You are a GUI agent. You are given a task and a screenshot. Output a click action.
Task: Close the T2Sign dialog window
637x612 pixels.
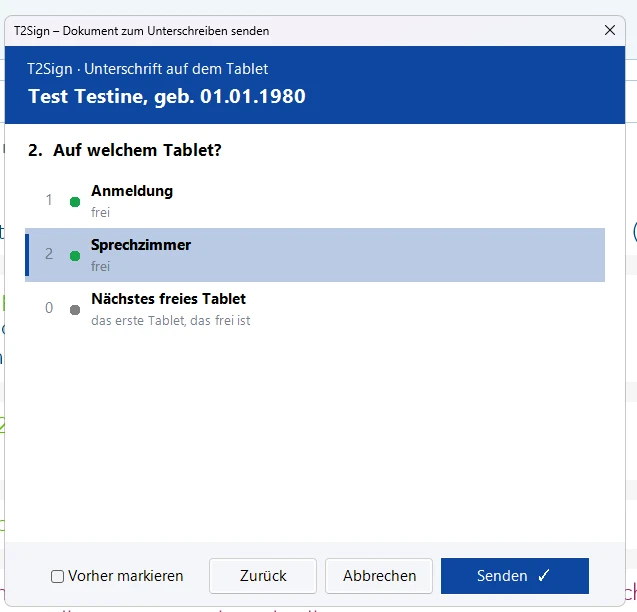[609, 30]
